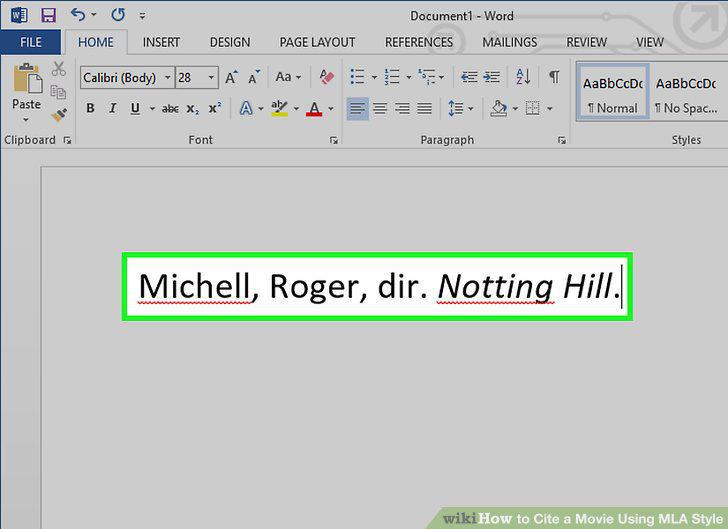
Task: Open the Calibri (Body) font dropdown
Action: [x=168, y=78]
